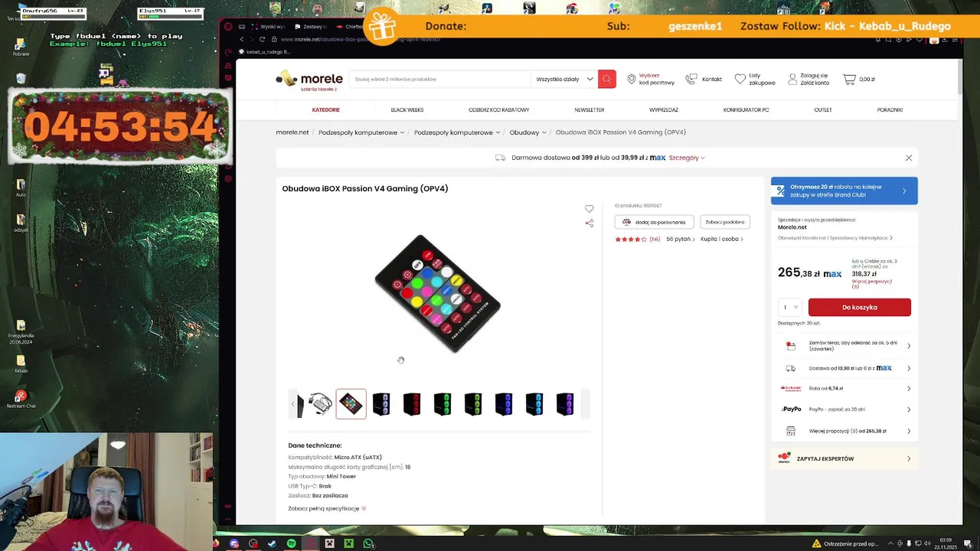The width and height of the screenshot is (980, 551).
Task: Open the KONFIGURATOR PC menu item
Action: click(746, 109)
